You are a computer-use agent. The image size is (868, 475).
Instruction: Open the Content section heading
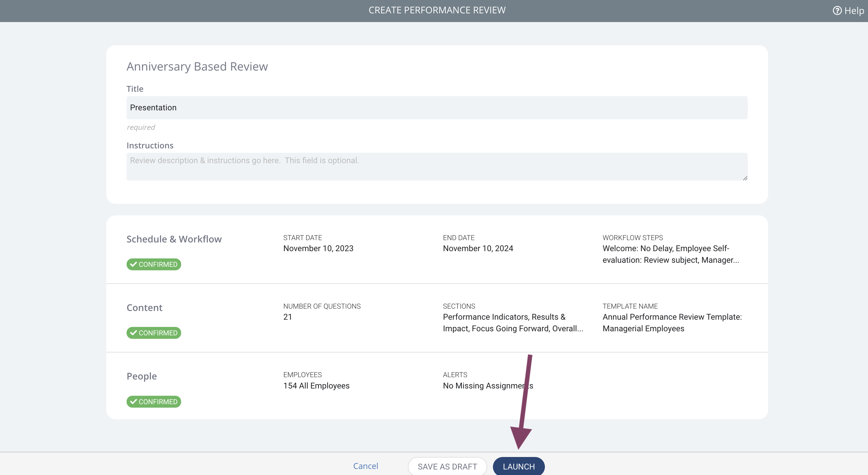point(145,307)
